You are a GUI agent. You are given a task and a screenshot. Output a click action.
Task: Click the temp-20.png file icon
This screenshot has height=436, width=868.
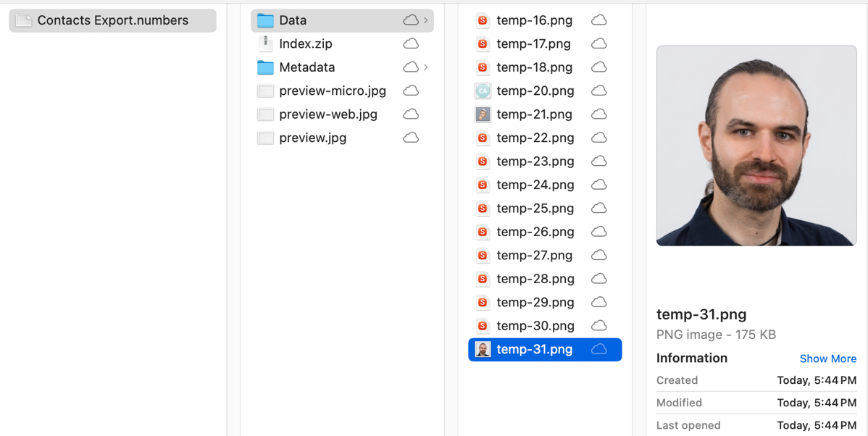pyautogui.click(x=483, y=91)
